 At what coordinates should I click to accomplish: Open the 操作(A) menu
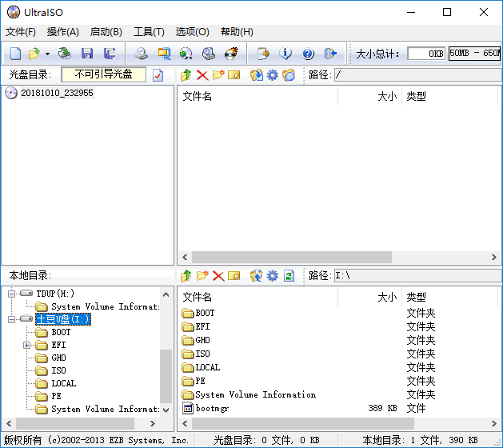point(63,32)
